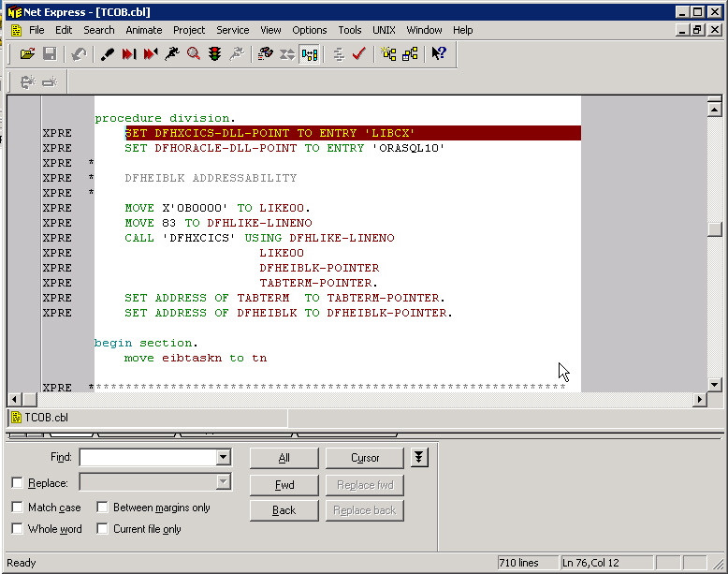Click the traffic light toolbar icon
728x574 pixels.
(215, 54)
